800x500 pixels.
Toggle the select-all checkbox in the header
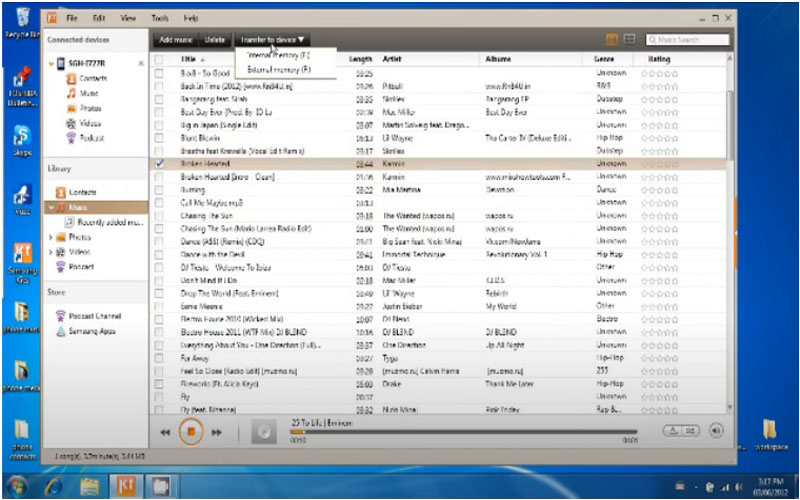coord(159,59)
